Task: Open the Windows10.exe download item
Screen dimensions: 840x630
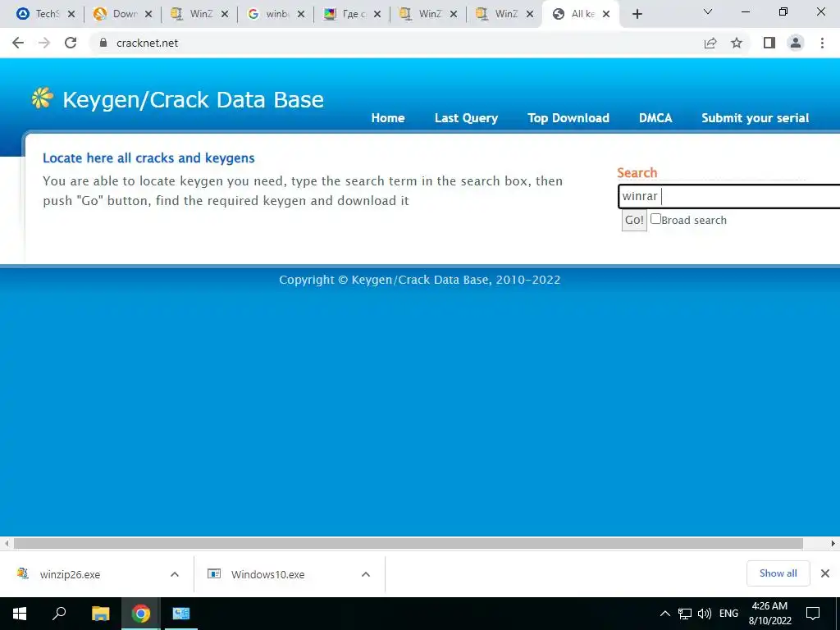Action: pyautogui.click(x=267, y=574)
